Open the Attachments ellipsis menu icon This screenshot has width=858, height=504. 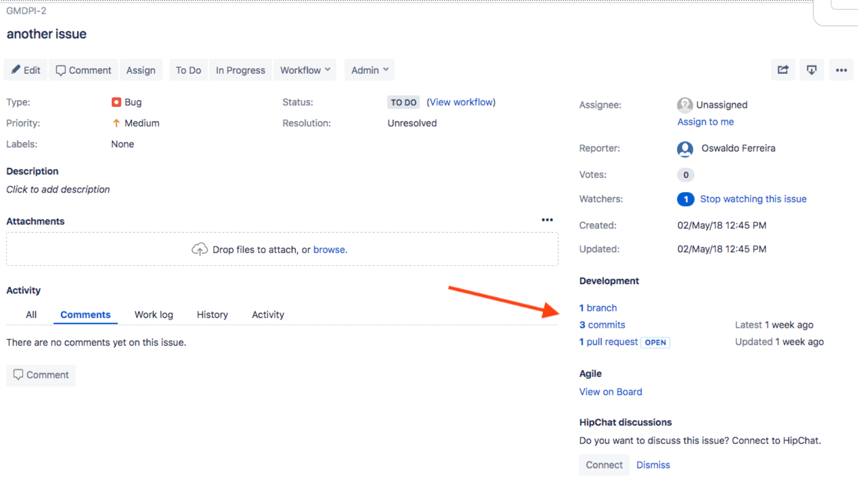tap(547, 220)
